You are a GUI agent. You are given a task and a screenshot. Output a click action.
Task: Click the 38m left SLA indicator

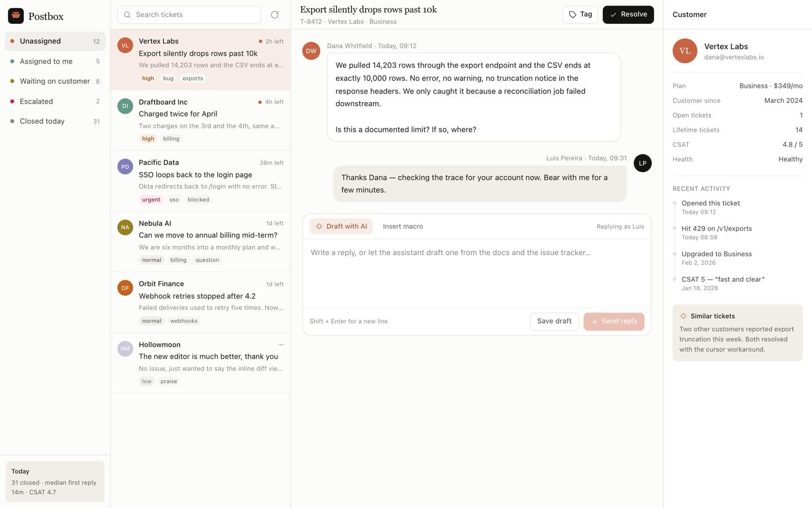point(272,163)
